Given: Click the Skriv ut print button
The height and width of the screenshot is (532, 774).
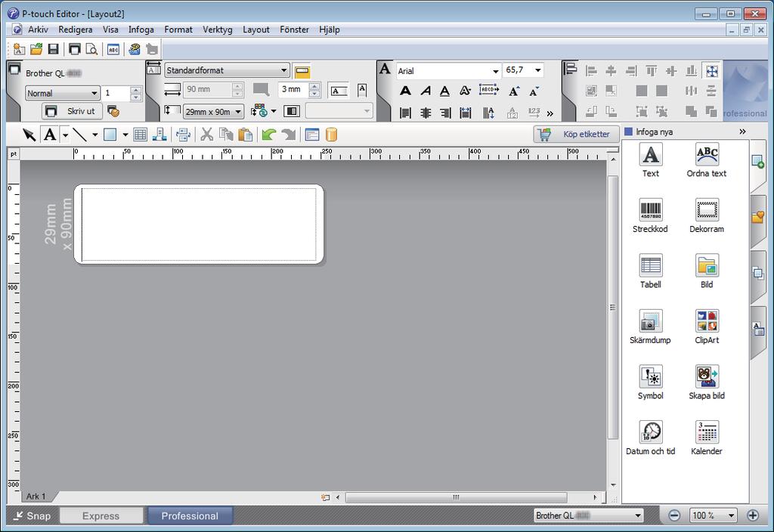Looking at the screenshot, I should pos(72,112).
